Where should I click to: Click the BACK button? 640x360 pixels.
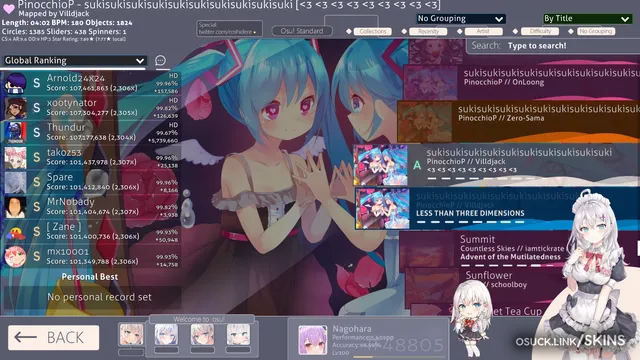click(x=53, y=338)
